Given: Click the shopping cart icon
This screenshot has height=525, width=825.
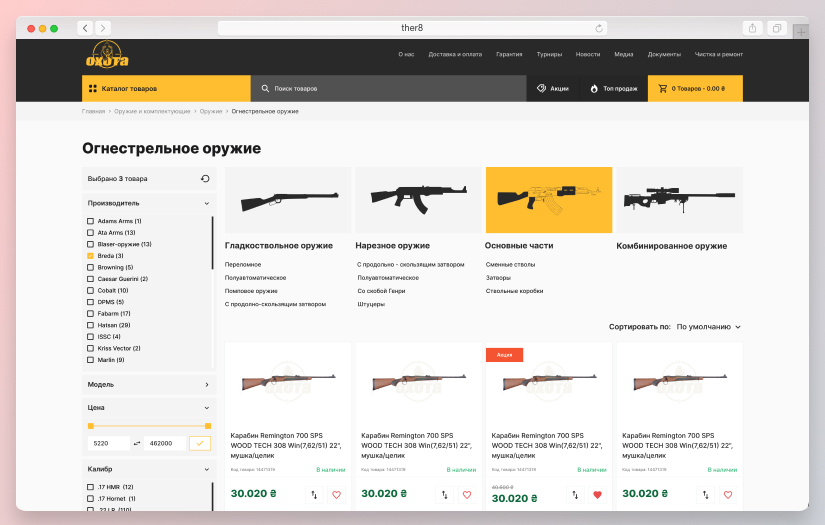Looking at the screenshot, I should (663, 88).
